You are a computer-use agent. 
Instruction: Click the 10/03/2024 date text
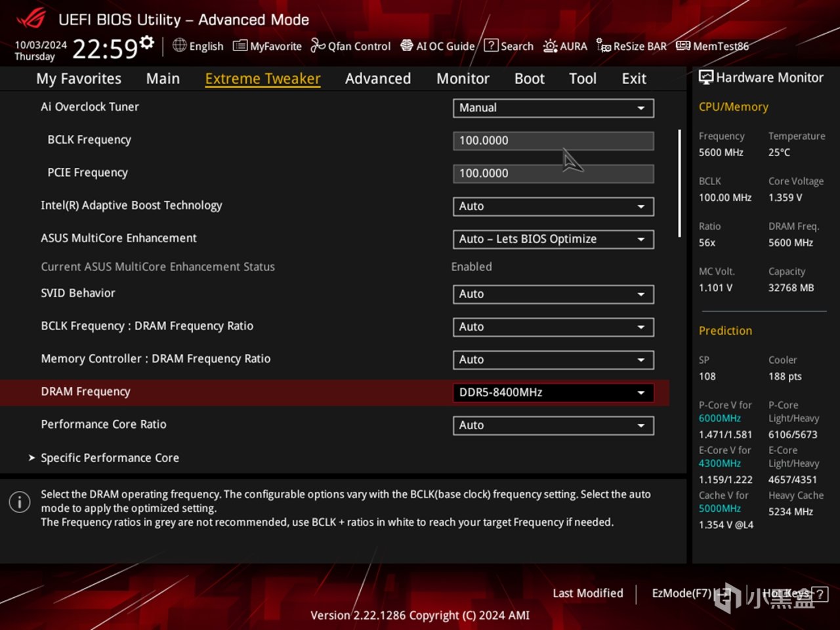tap(41, 45)
